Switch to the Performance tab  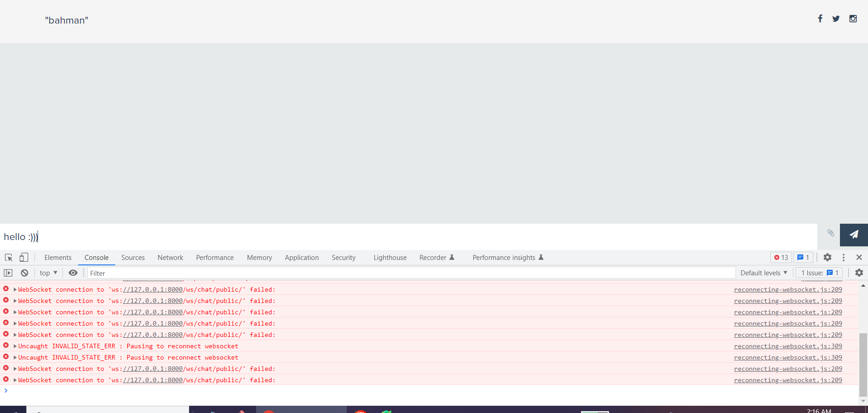215,258
